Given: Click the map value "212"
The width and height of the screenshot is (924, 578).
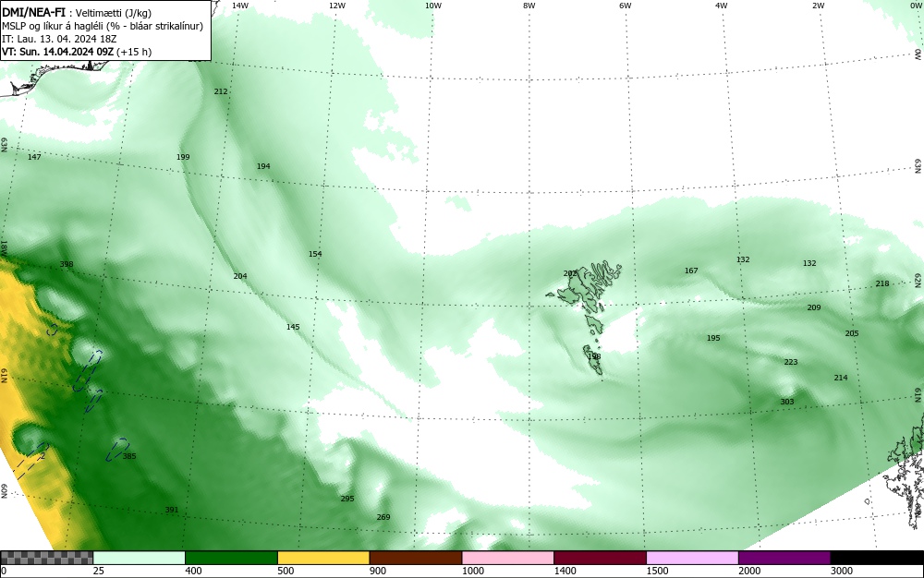Looking at the screenshot, I should click(221, 91).
